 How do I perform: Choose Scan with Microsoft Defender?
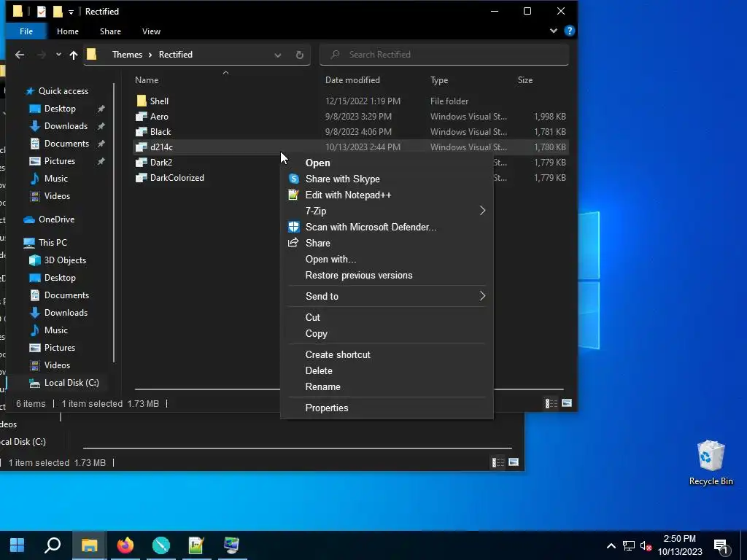click(x=387, y=227)
